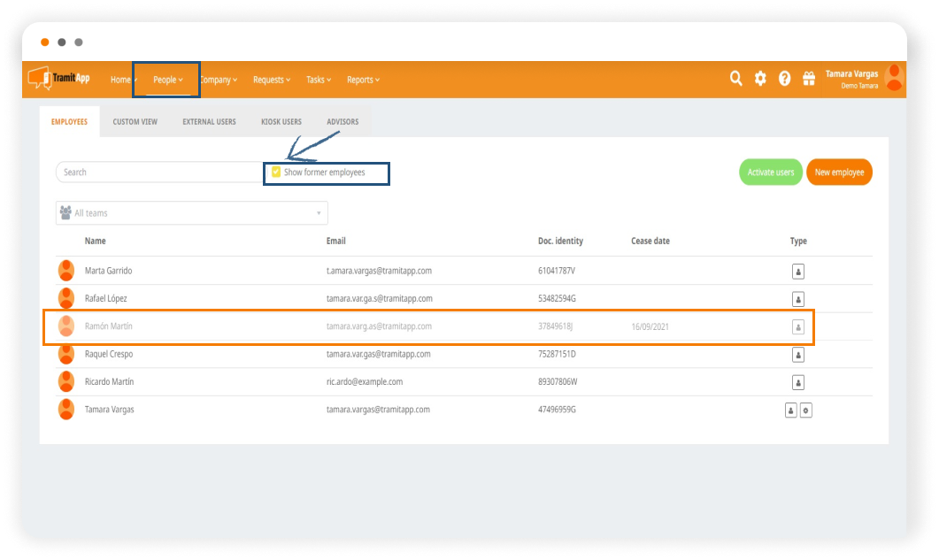Click the help question mark icon
The width and height of the screenshot is (939, 560).
[x=784, y=79]
